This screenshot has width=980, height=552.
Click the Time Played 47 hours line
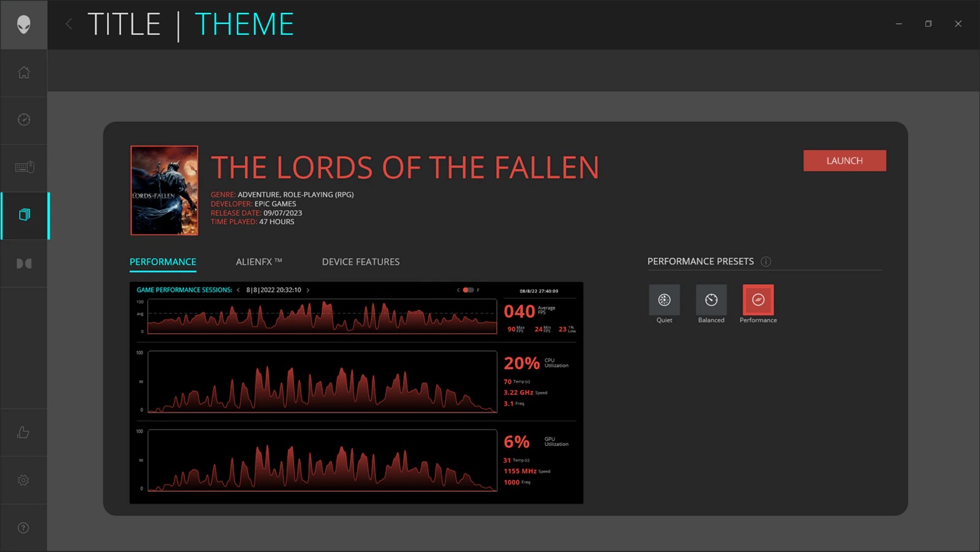pos(252,222)
